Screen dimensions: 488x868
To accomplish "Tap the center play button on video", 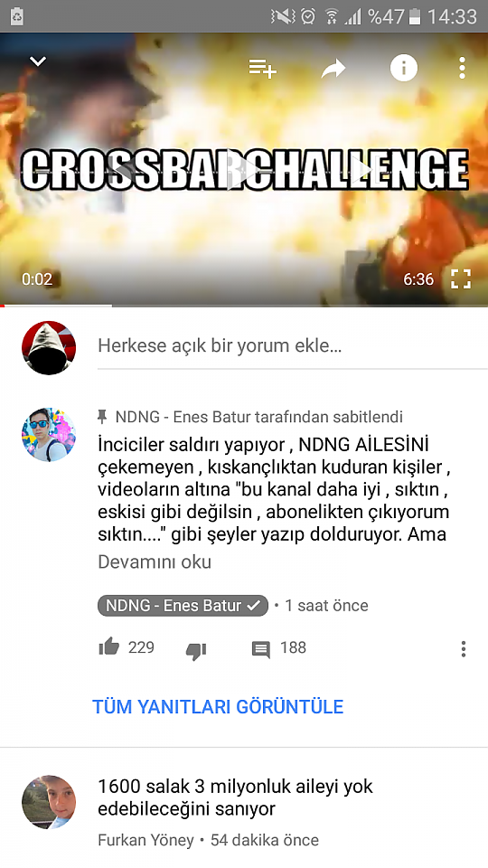I will click(x=244, y=171).
